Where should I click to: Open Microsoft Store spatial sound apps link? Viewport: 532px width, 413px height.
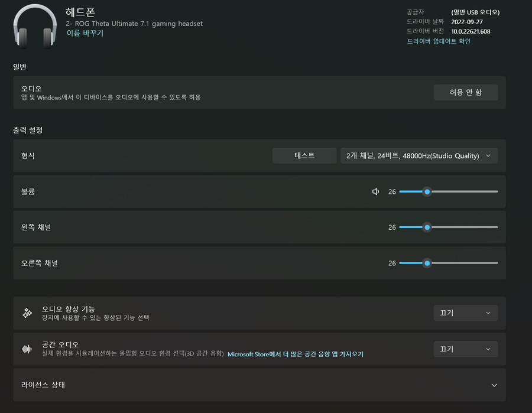pos(295,354)
